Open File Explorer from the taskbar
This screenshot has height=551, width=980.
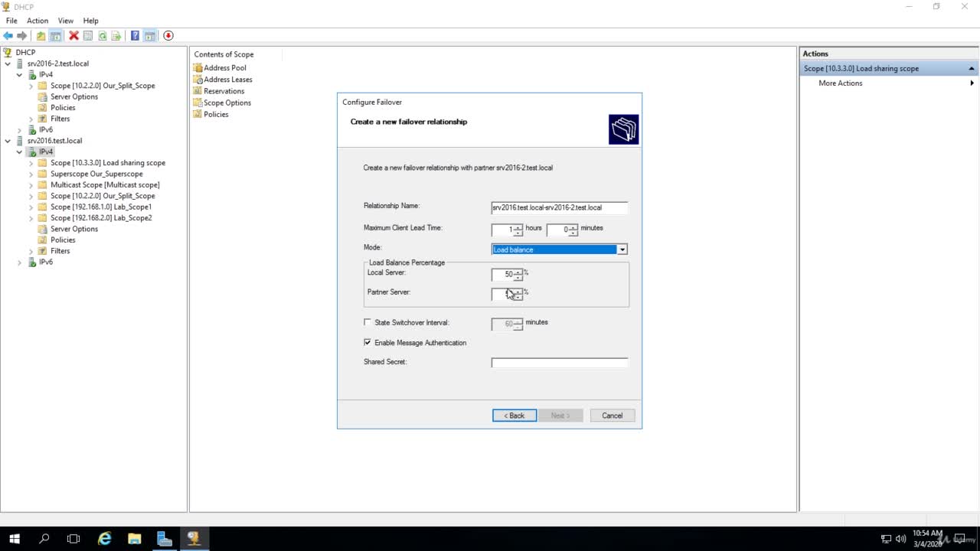(134, 539)
